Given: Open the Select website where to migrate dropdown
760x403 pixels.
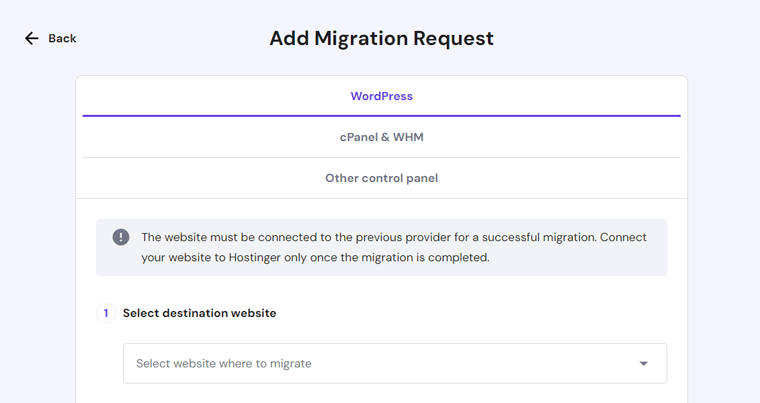Looking at the screenshot, I should tap(395, 363).
